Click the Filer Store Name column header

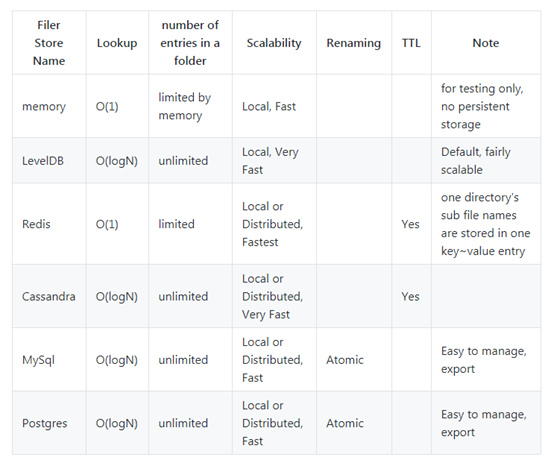[x=49, y=43]
